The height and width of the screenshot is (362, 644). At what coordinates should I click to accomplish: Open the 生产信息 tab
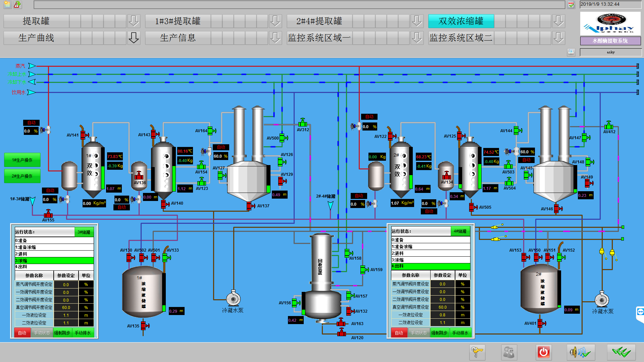178,38
